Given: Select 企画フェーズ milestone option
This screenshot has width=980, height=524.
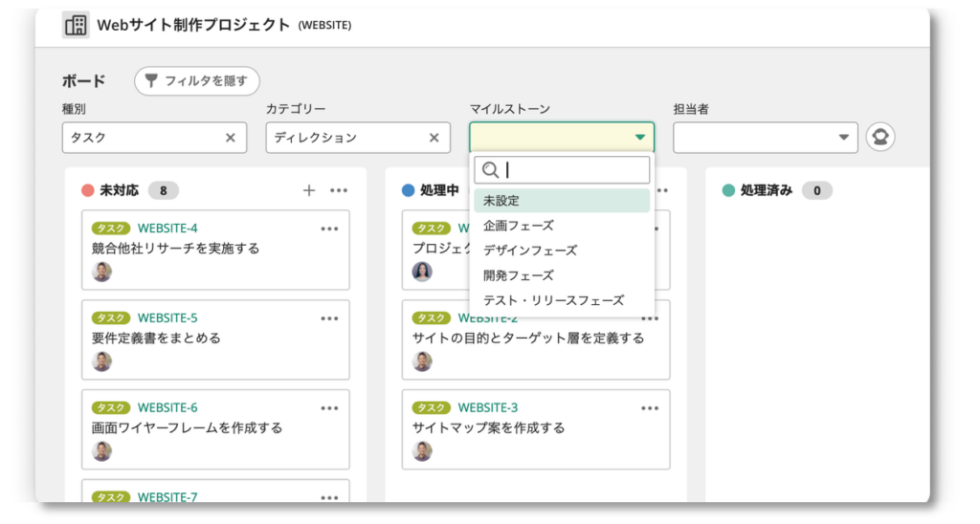Looking at the screenshot, I should coord(562,226).
